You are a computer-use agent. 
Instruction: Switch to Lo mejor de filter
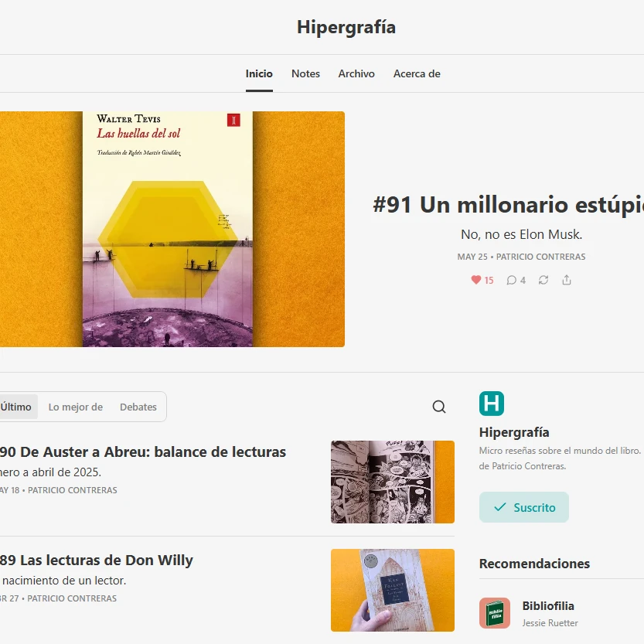coord(76,407)
